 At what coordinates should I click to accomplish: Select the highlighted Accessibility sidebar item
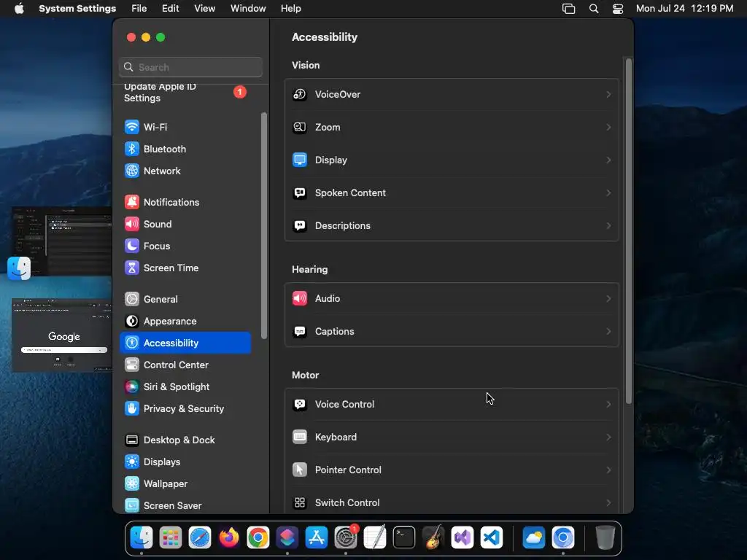coord(185,343)
